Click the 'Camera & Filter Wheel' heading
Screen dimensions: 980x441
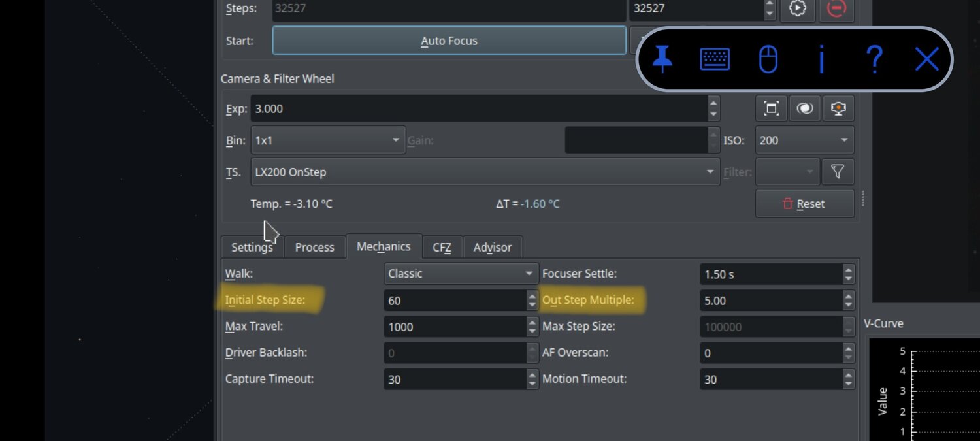(x=277, y=78)
